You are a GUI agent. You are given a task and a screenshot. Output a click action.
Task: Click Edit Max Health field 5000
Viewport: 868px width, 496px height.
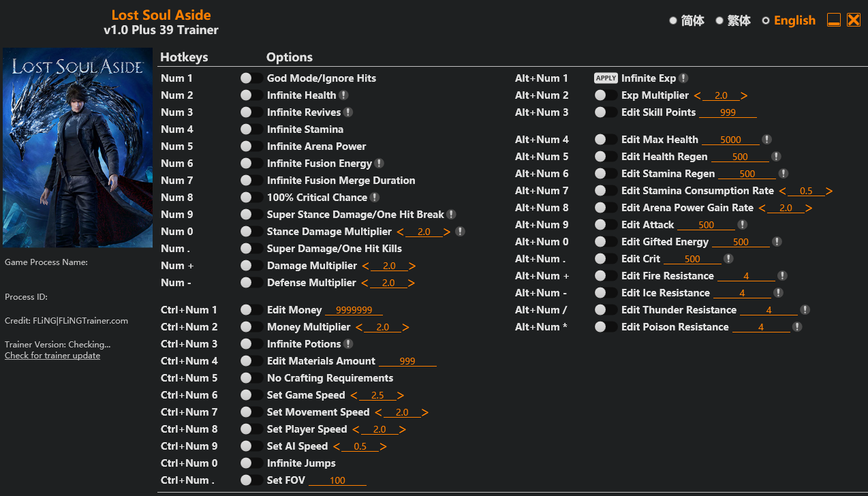click(730, 140)
